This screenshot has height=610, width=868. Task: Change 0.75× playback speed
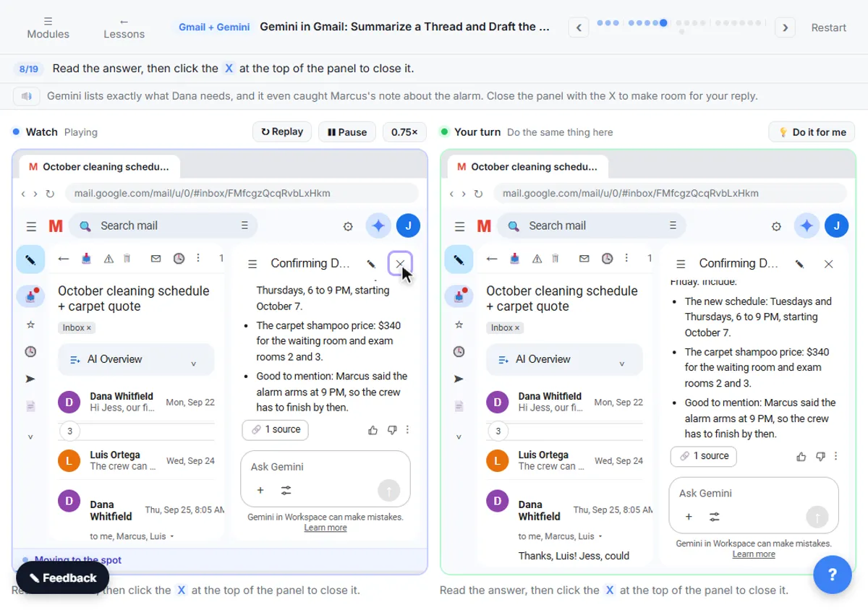pyautogui.click(x=404, y=132)
